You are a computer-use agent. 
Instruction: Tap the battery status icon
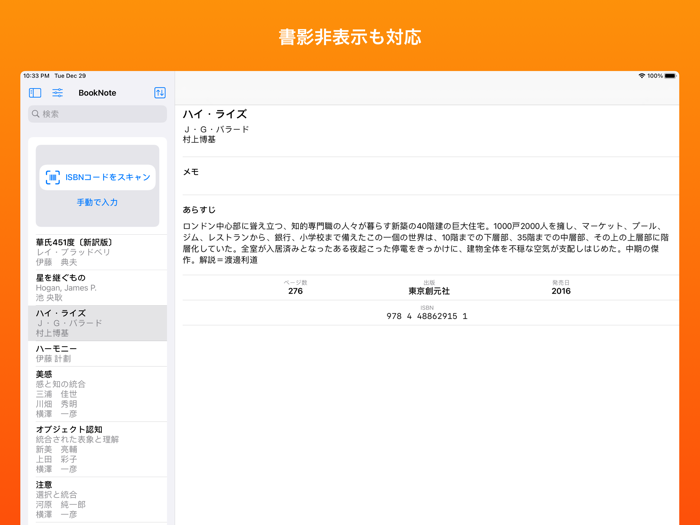pyautogui.click(x=670, y=76)
